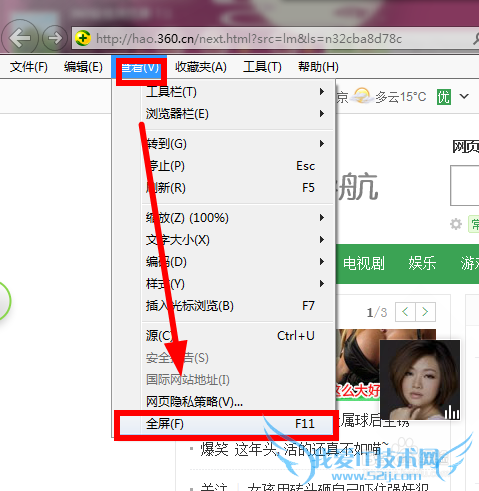Expand the 转到(G) submenu

[x=223, y=144]
